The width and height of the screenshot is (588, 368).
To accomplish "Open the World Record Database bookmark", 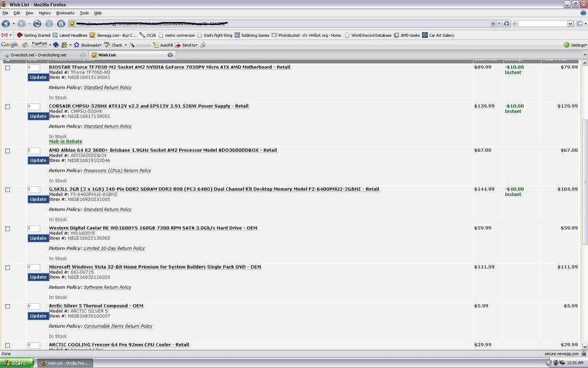I will coord(368,35).
